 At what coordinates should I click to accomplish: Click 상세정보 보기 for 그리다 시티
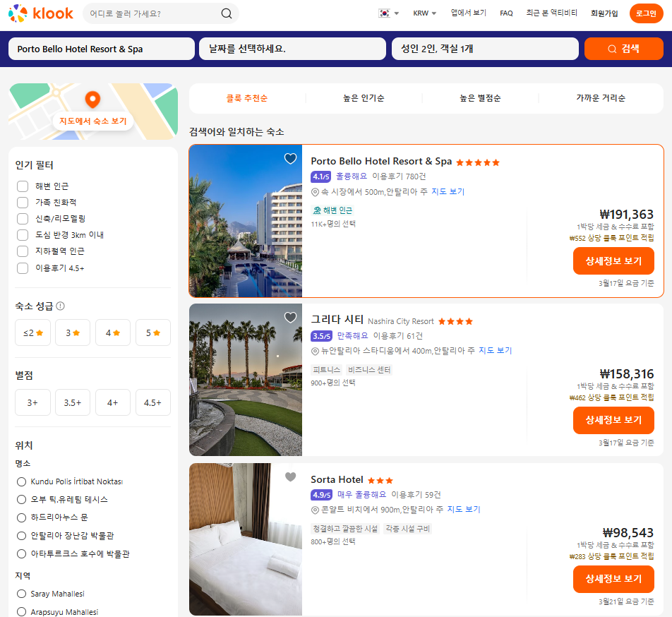613,420
